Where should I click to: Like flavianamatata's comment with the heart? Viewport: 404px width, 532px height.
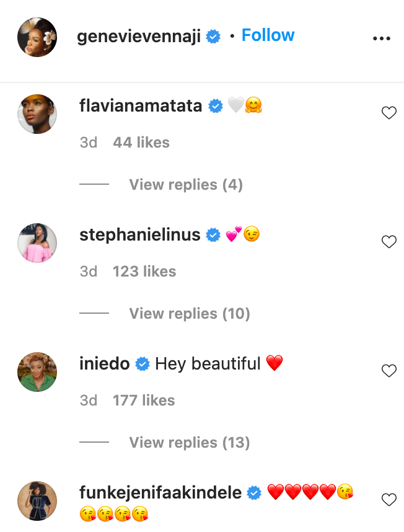click(x=389, y=113)
